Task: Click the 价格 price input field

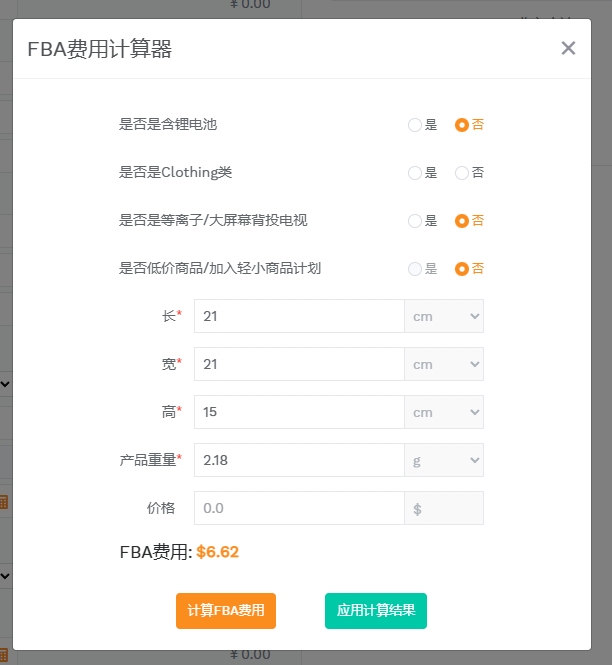Action: [299, 508]
